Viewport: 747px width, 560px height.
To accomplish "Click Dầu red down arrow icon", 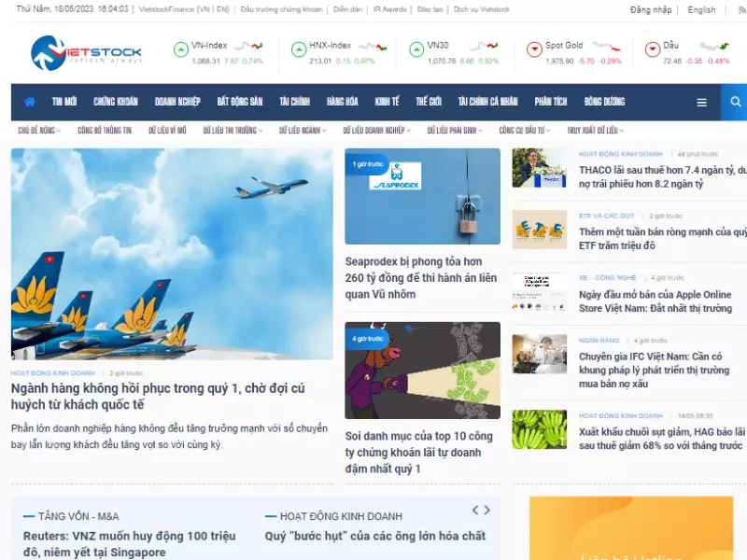I will pos(652,49).
